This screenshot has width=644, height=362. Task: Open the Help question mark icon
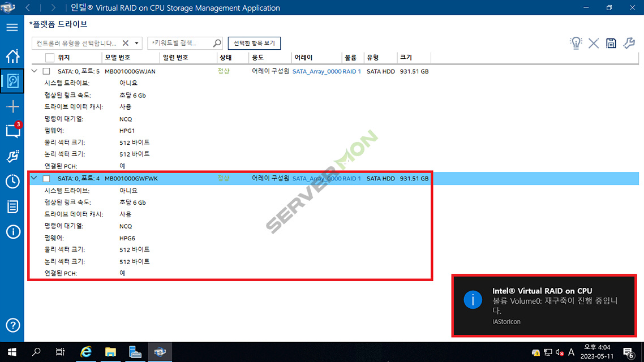(x=12, y=325)
